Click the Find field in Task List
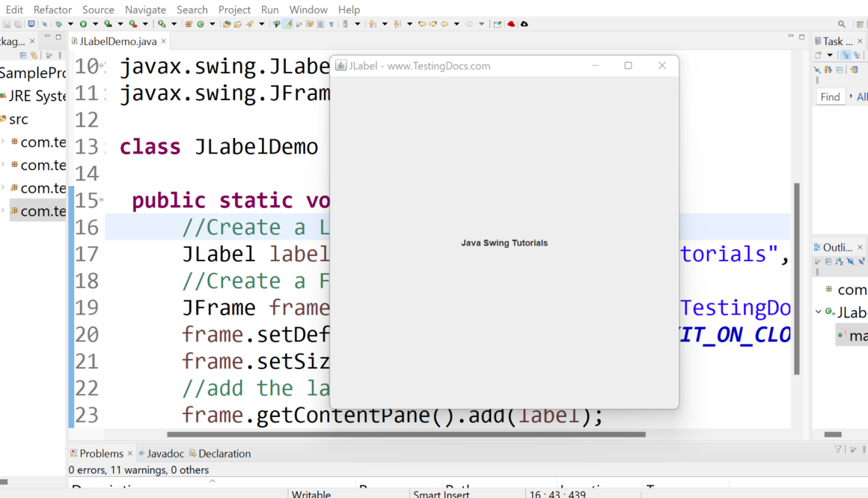868x498 pixels. pyautogui.click(x=830, y=97)
